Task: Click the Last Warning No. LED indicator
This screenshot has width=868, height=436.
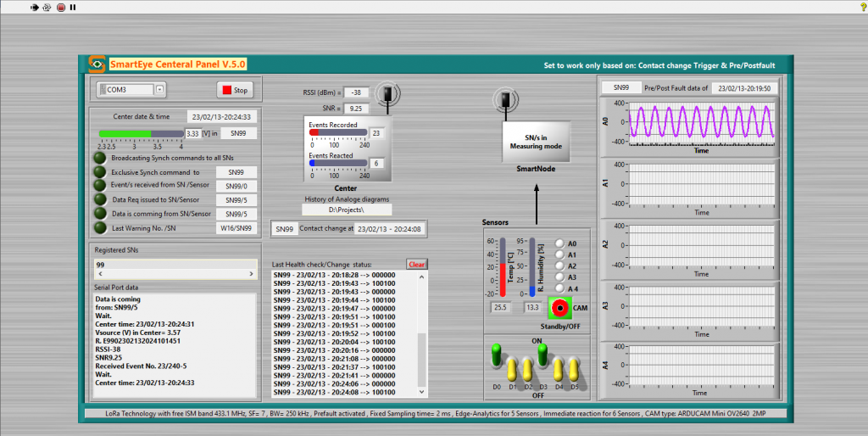Action: point(100,227)
